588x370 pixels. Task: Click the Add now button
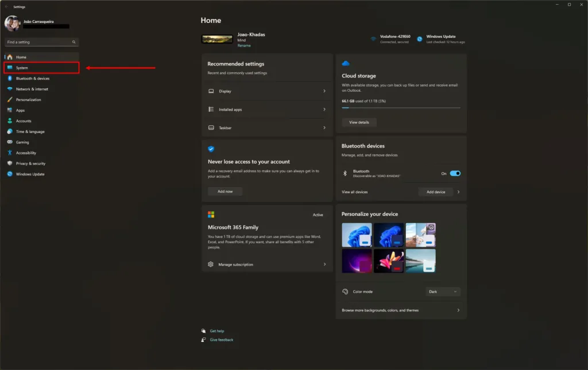[225, 192]
